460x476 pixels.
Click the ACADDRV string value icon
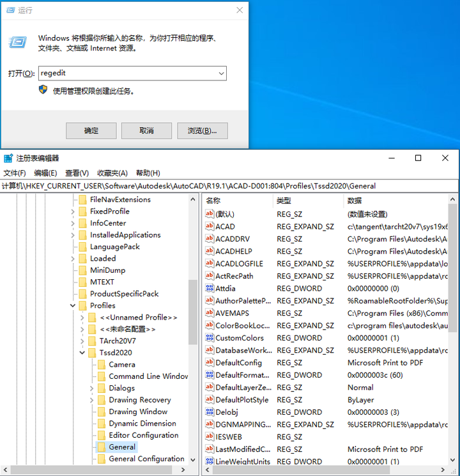point(209,239)
